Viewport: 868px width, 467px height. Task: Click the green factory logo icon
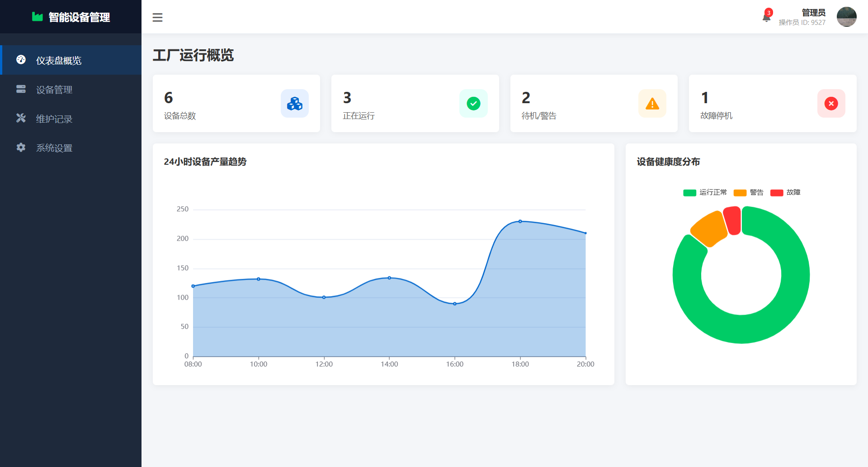point(37,17)
